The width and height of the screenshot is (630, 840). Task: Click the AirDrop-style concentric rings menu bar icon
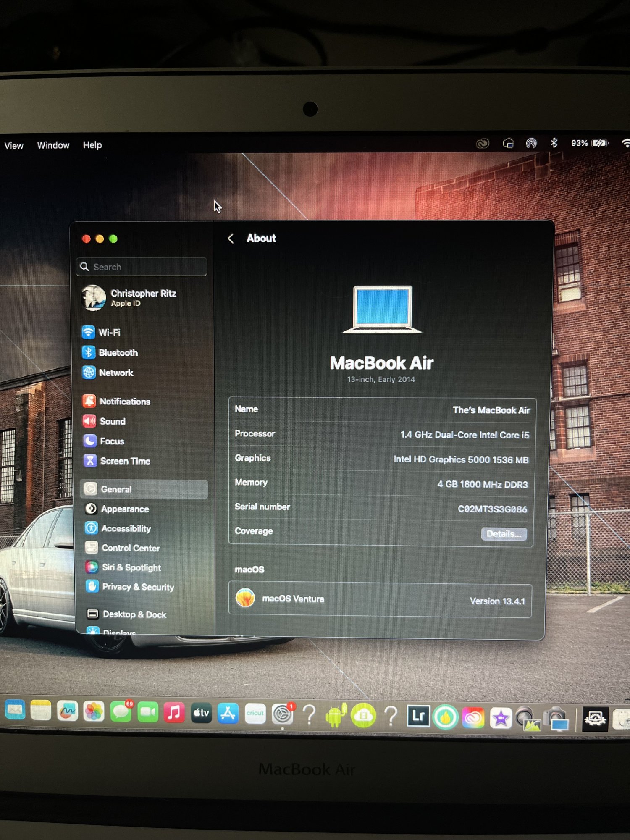[531, 144]
